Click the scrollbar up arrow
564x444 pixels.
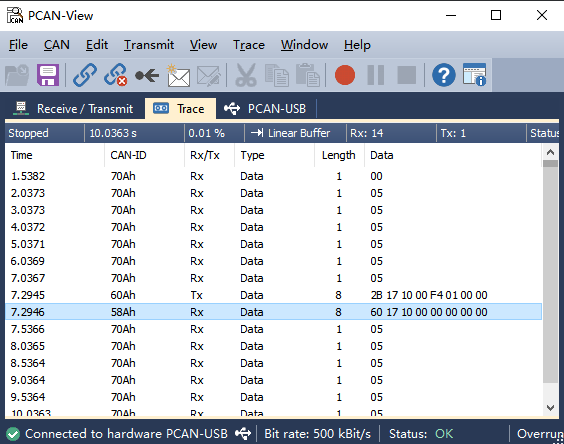(x=550, y=152)
